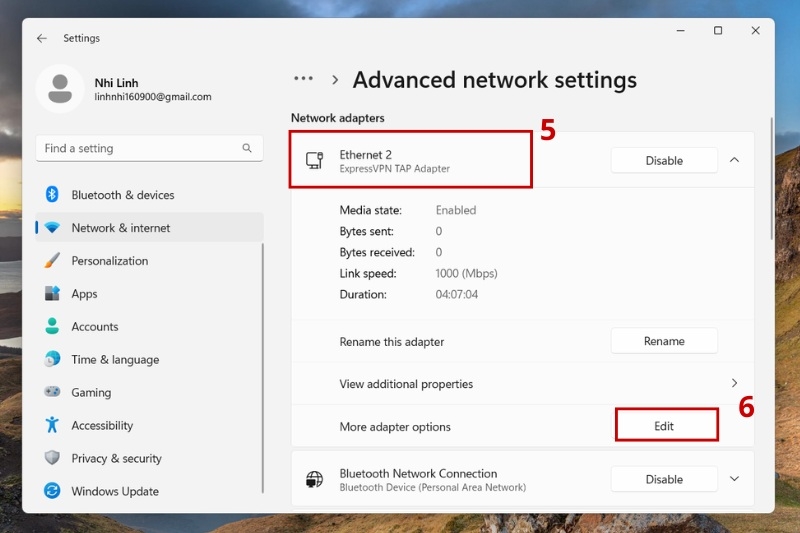800x533 pixels.
Task: Open Gaming settings
Action: (x=149, y=392)
